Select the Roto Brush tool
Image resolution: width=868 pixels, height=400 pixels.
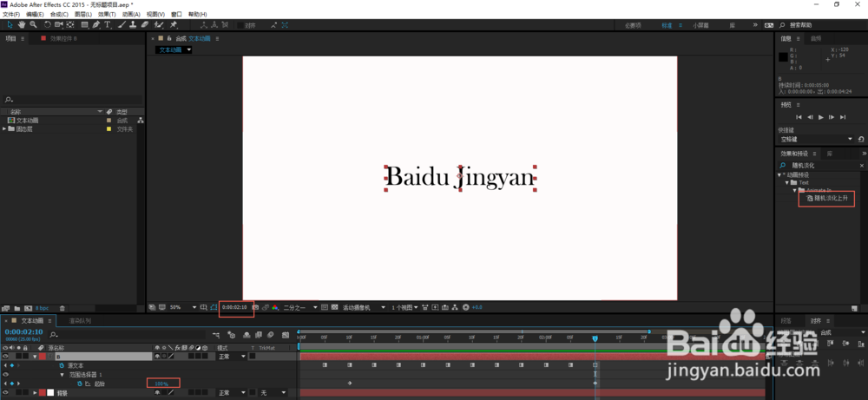pos(159,25)
